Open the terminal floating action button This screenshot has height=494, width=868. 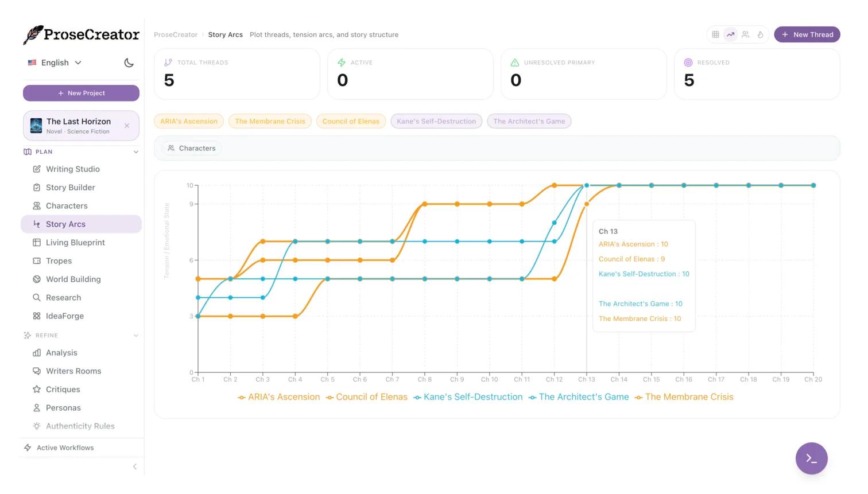(x=811, y=458)
